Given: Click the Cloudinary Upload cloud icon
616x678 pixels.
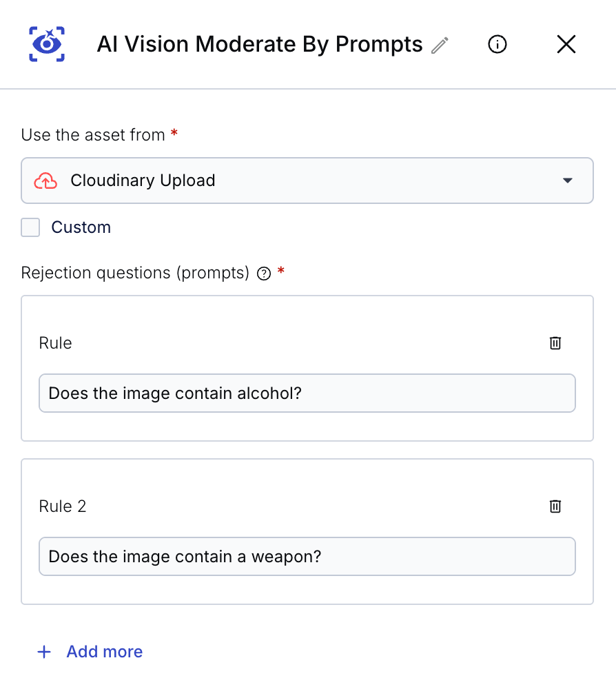Looking at the screenshot, I should 45,181.
